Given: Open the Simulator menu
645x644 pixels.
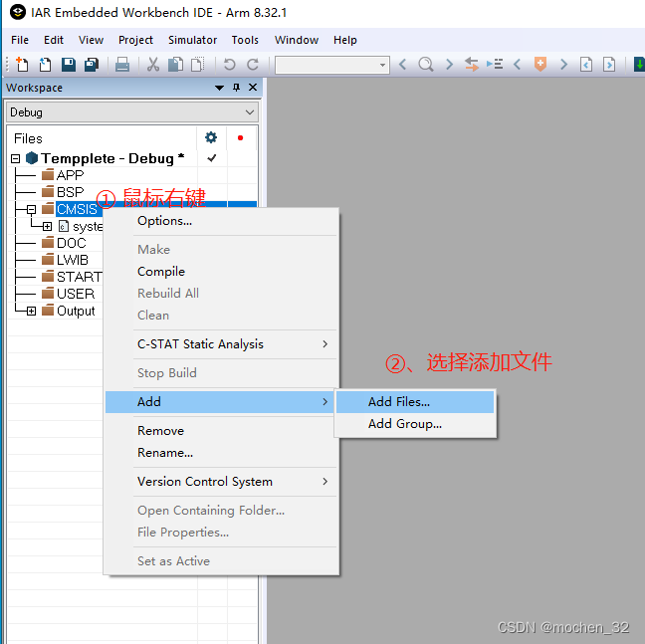Looking at the screenshot, I should coord(192,40).
